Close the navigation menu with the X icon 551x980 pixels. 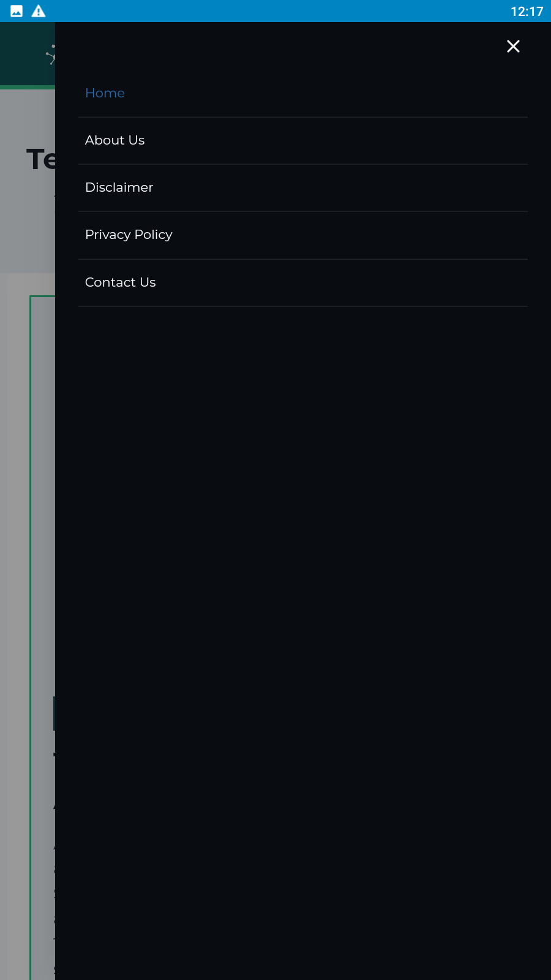513,47
